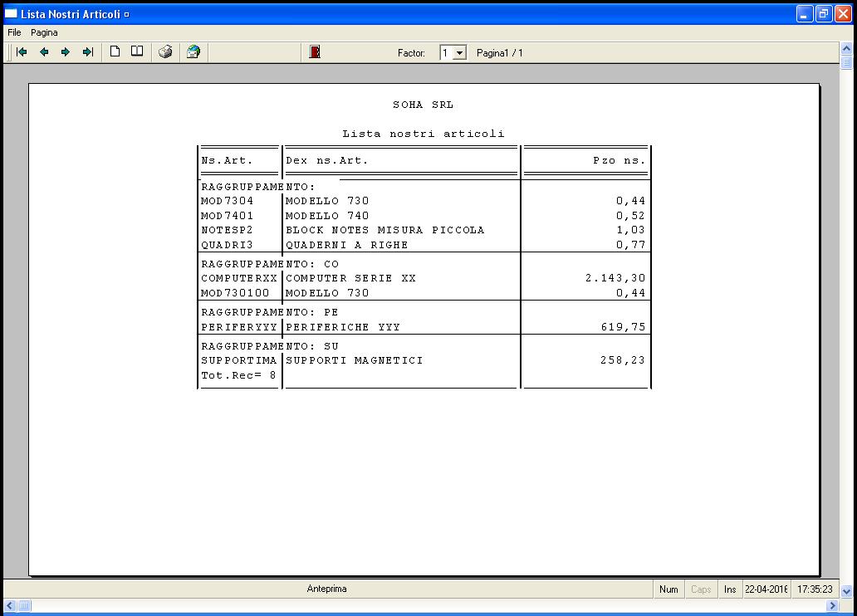Click price 1,03
The image size is (857, 616).
pyautogui.click(x=630, y=230)
